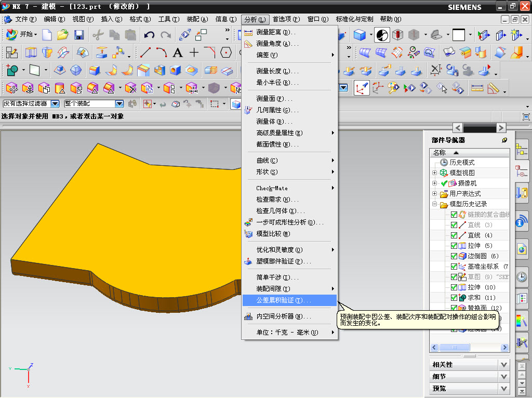Click the pin icon on Part Navigator
The image size is (532, 398).
(x=504, y=140)
